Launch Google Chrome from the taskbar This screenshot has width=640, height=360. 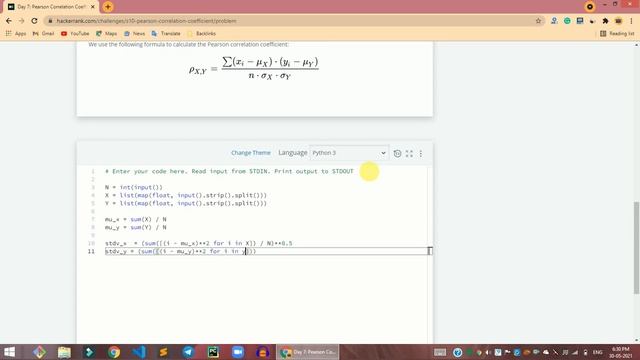pyautogui.click(x=114, y=352)
